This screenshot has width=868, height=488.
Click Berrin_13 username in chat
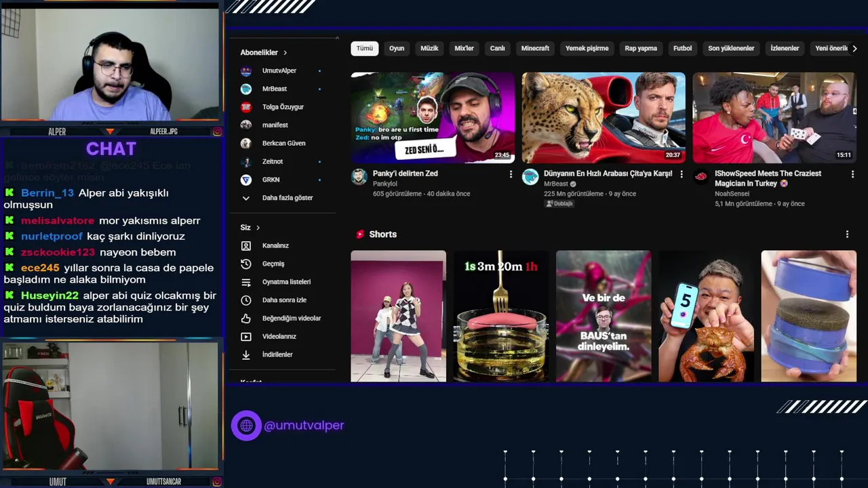[x=47, y=193]
